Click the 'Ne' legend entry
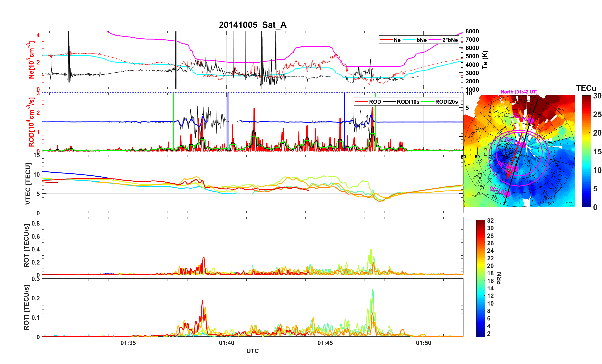 pos(390,40)
